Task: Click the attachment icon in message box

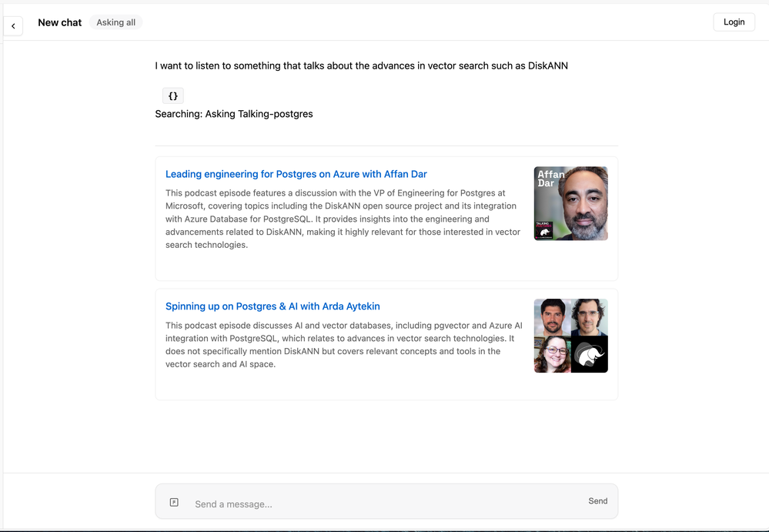Action: point(174,502)
